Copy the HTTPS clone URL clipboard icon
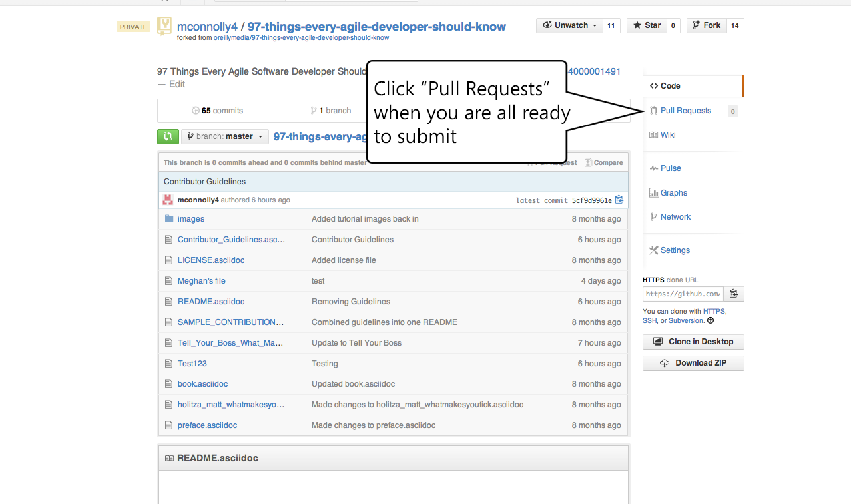The image size is (851, 504). tap(734, 294)
